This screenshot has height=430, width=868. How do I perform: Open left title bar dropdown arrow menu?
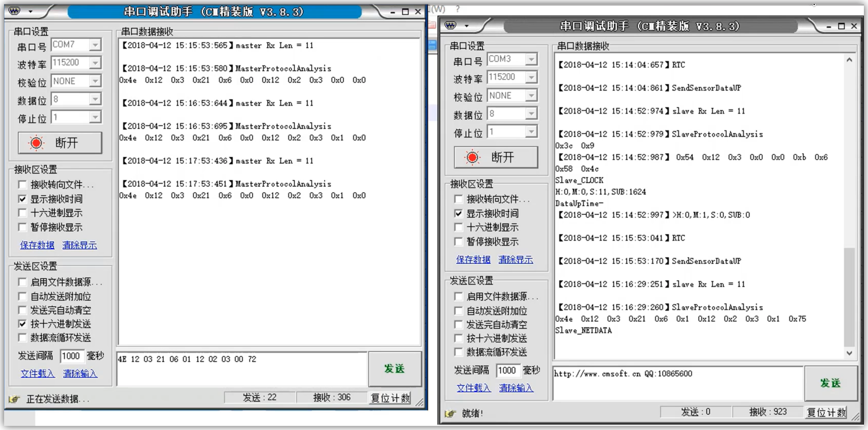pyautogui.click(x=31, y=12)
